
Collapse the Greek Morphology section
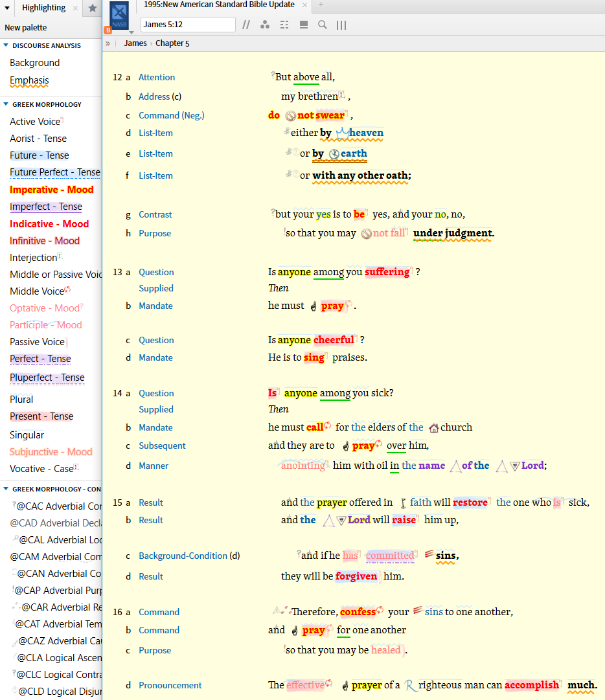(x=6, y=104)
